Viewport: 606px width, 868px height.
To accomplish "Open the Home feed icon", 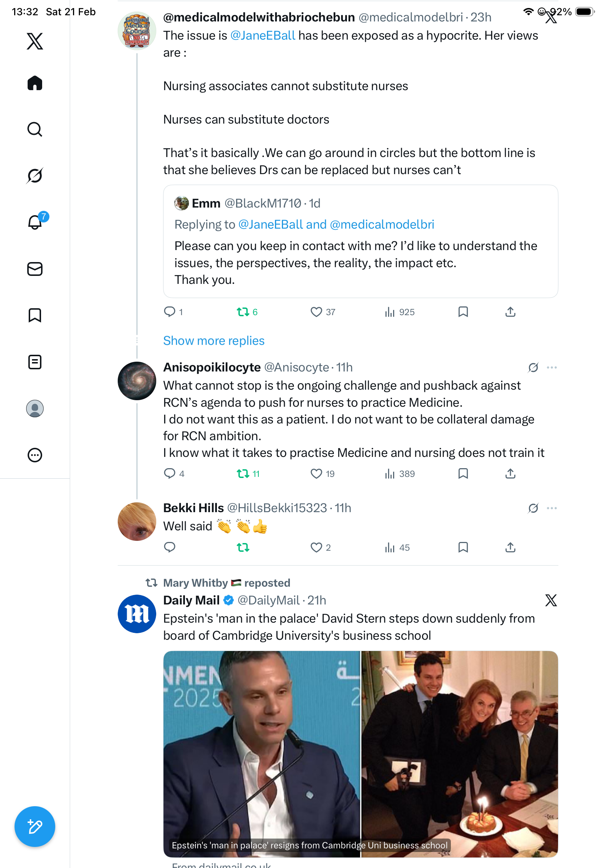I will (35, 83).
